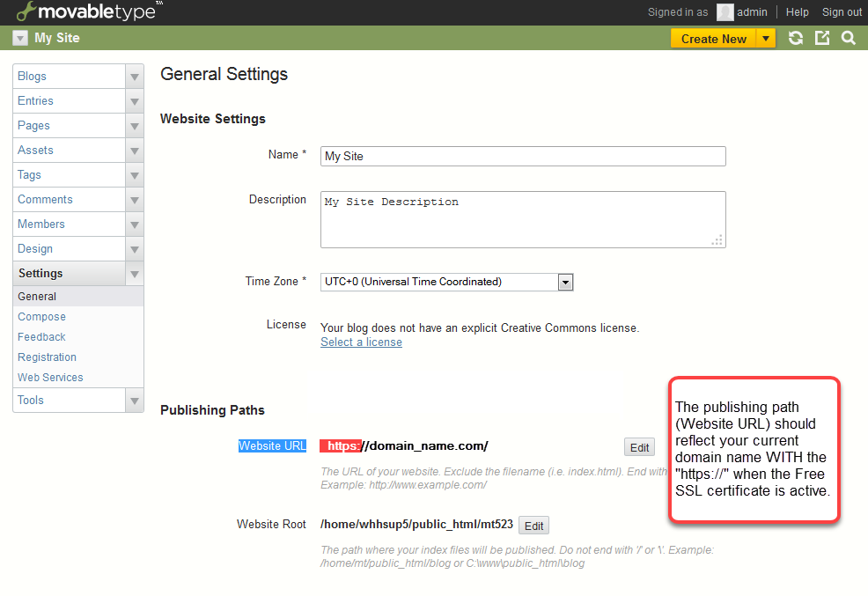Image resolution: width=868 pixels, height=596 pixels.
Task: Expand the Tools sidebar arrow
Action: [x=134, y=401]
